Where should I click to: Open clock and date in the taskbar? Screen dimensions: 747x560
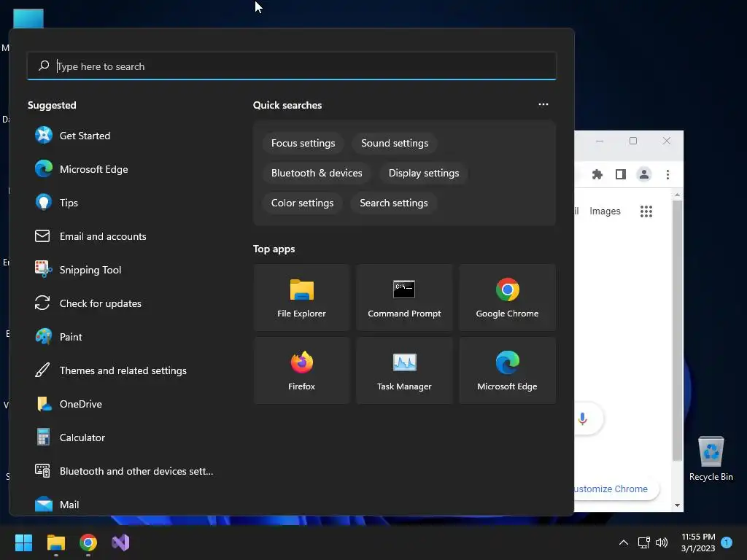698,542
